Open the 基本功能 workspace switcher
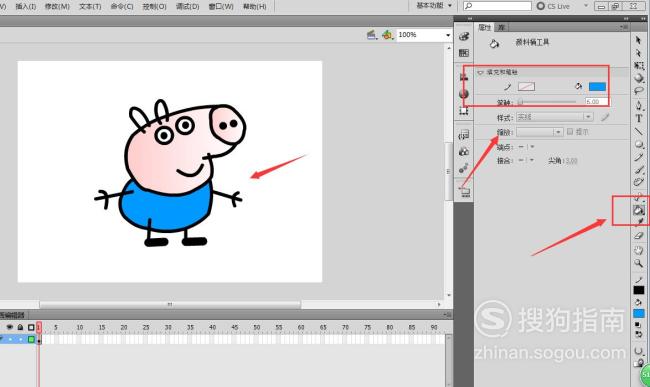The image size is (650, 387). 434,5
